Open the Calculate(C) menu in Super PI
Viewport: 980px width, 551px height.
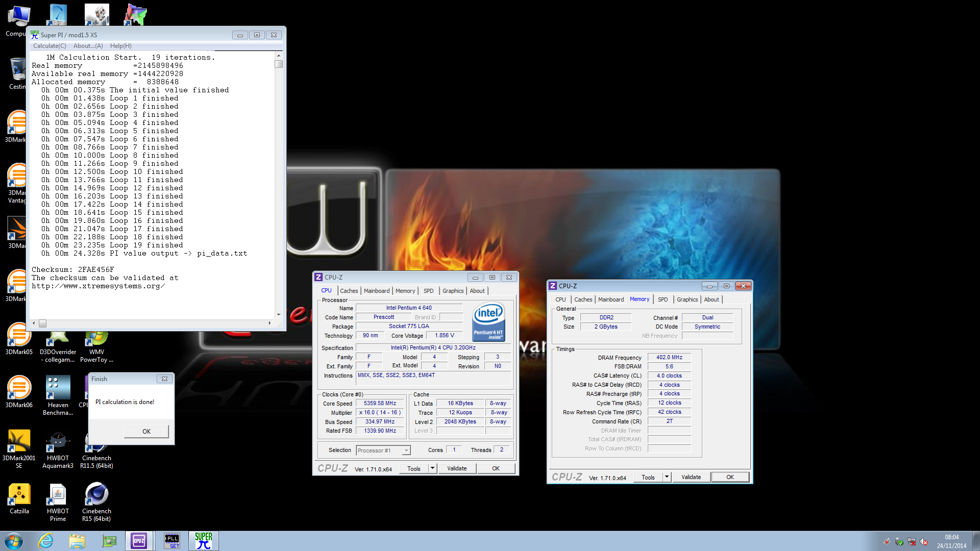tap(50, 46)
